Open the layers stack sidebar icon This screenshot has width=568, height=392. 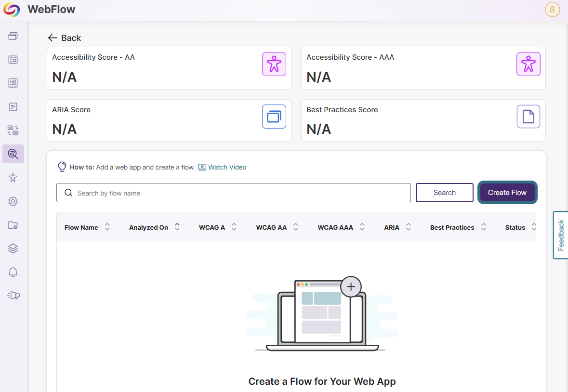point(13,248)
